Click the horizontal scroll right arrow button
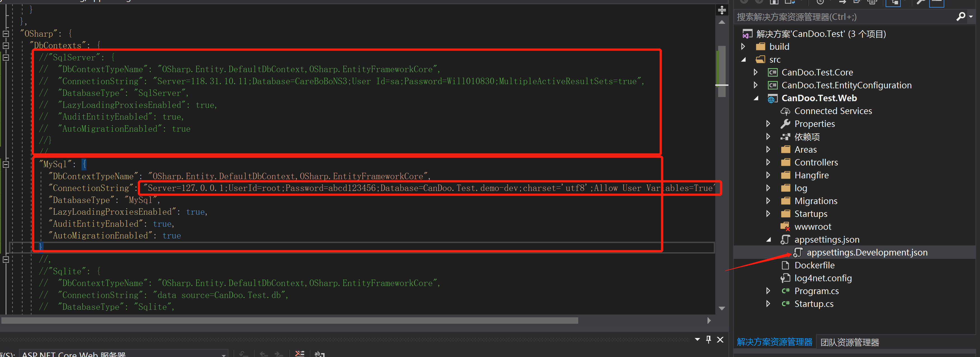 pos(709,321)
